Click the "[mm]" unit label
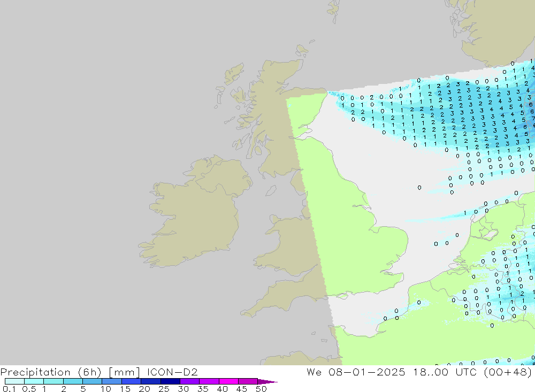 124,372
